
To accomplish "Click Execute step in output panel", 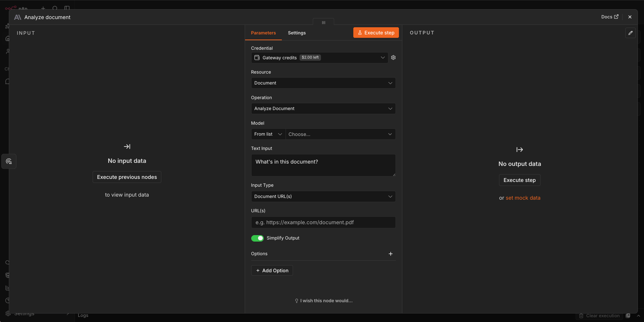I will pos(519,180).
